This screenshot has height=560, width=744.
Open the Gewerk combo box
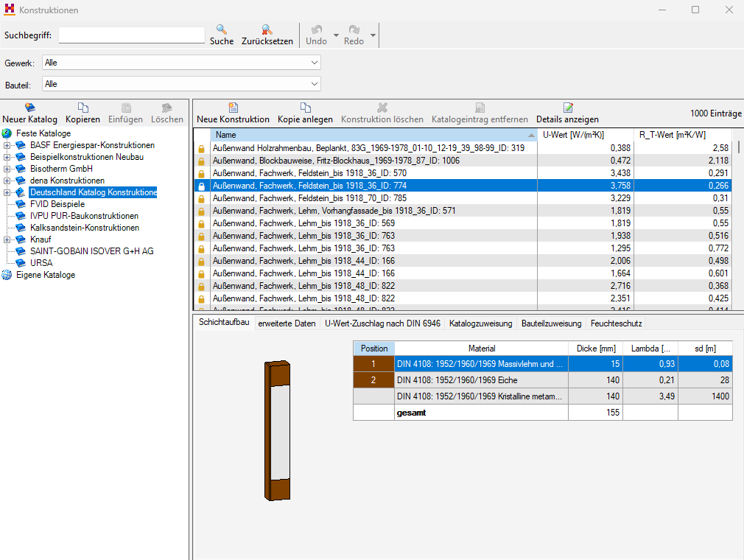click(x=181, y=63)
